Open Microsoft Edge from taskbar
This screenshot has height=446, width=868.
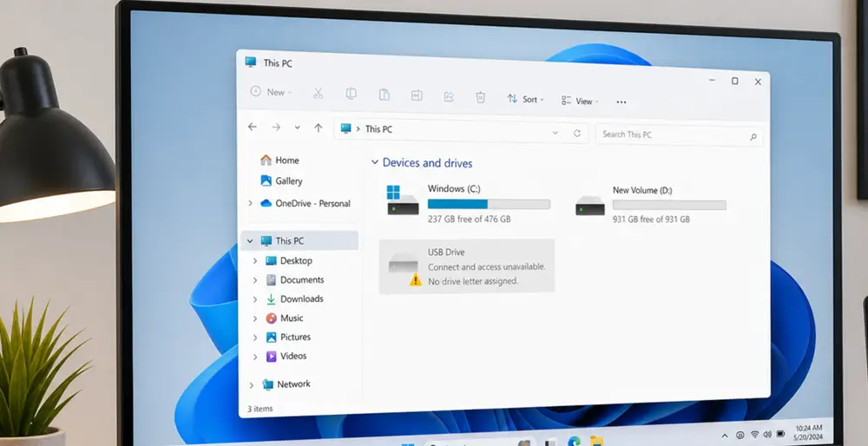[x=574, y=442]
